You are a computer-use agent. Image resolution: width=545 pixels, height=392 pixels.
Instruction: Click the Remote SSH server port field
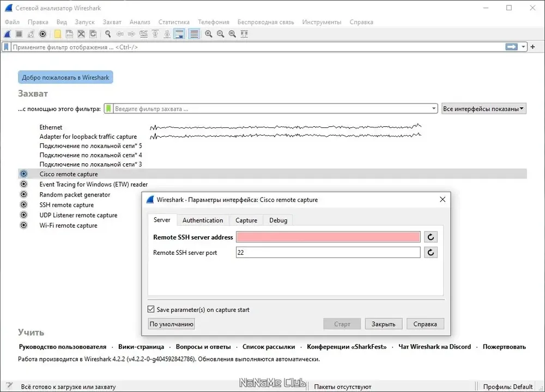[x=328, y=253]
